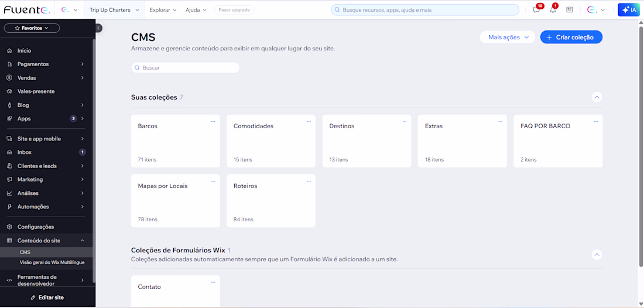644x308 pixels.
Task: Click the Início home icon in sidebar
Action: point(9,51)
